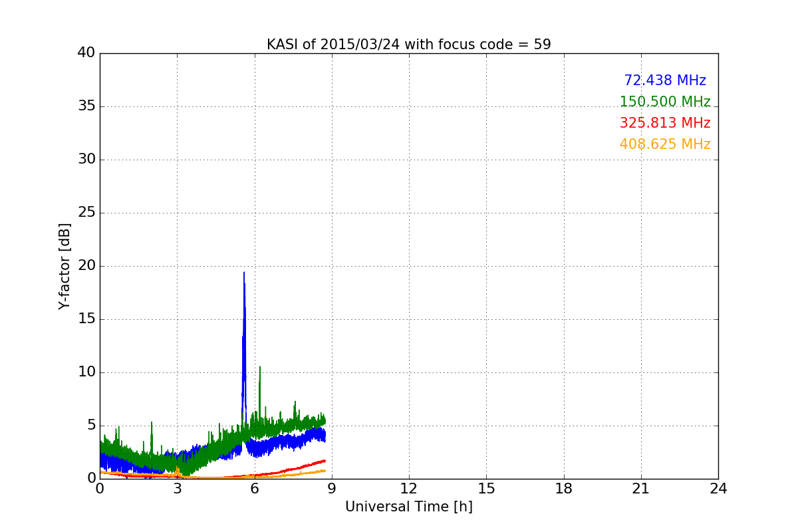This screenshot has width=798, height=532.
Task: Click the blue spike peak near 19 dB
Action: [x=244, y=273]
